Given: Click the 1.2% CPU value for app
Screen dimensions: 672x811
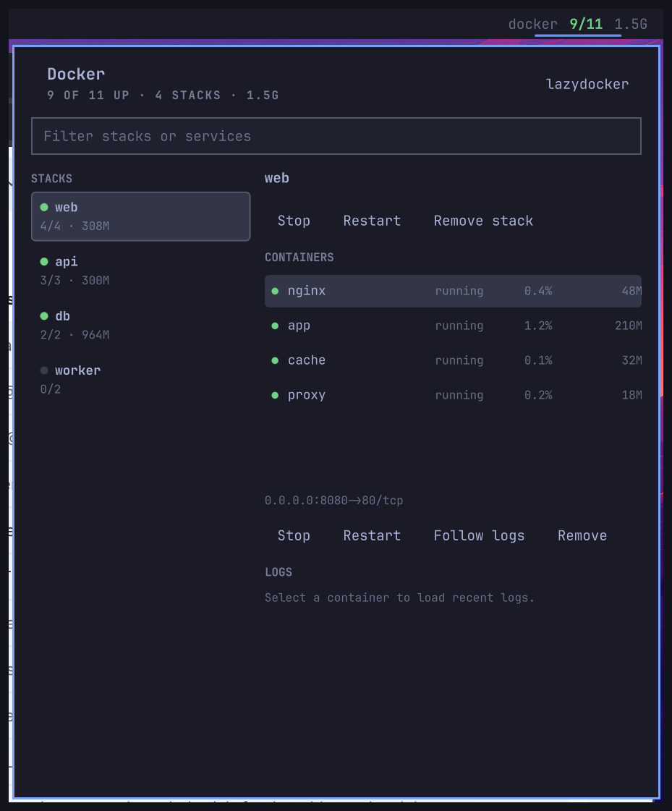Looking at the screenshot, I should coord(538,326).
